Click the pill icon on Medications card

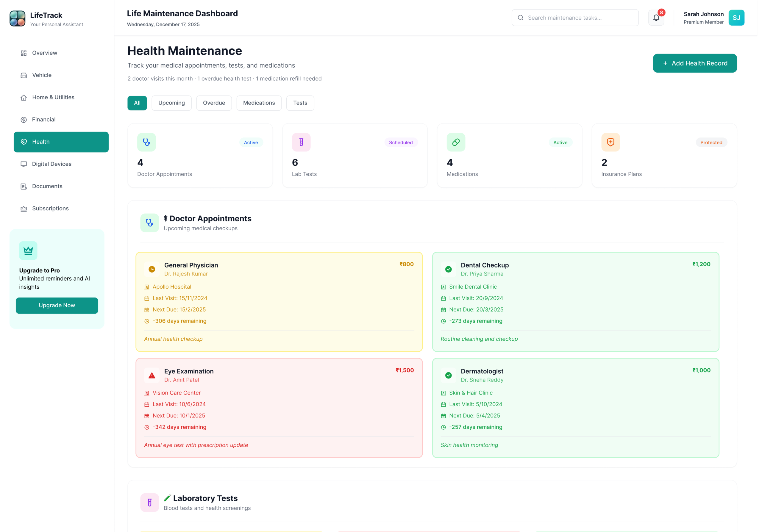[456, 142]
